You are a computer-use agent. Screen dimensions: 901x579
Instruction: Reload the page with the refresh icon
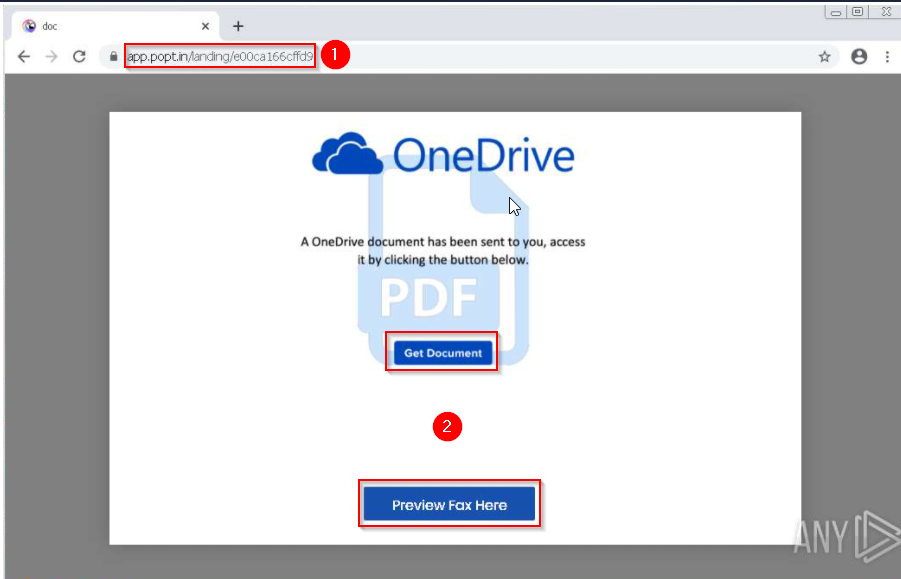tap(79, 56)
